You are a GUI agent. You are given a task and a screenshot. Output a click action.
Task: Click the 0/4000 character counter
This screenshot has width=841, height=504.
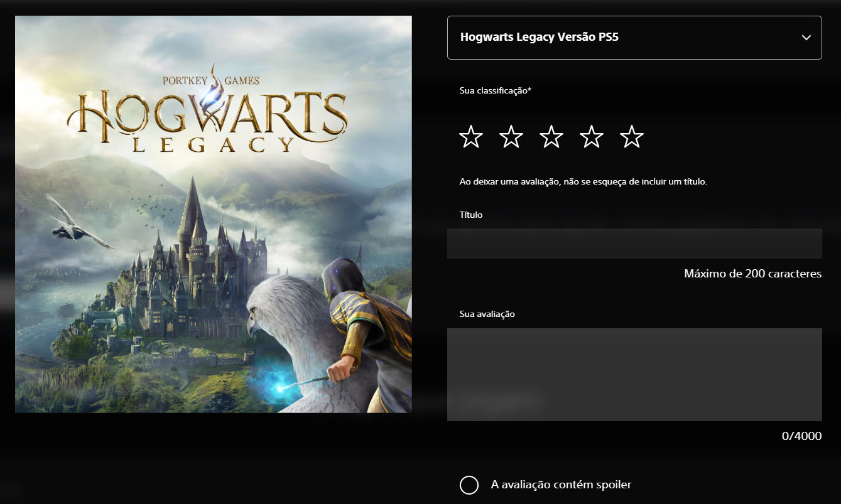pyautogui.click(x=801, y=436)
